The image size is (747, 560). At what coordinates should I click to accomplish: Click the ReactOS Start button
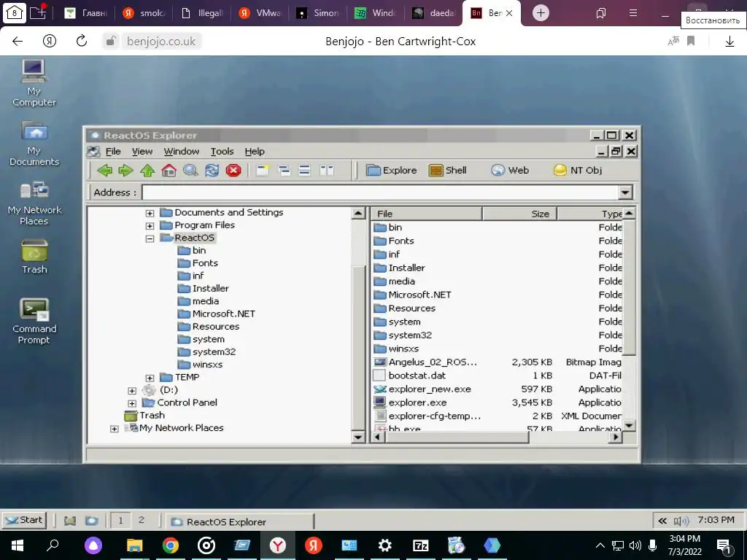coord(24,519)
